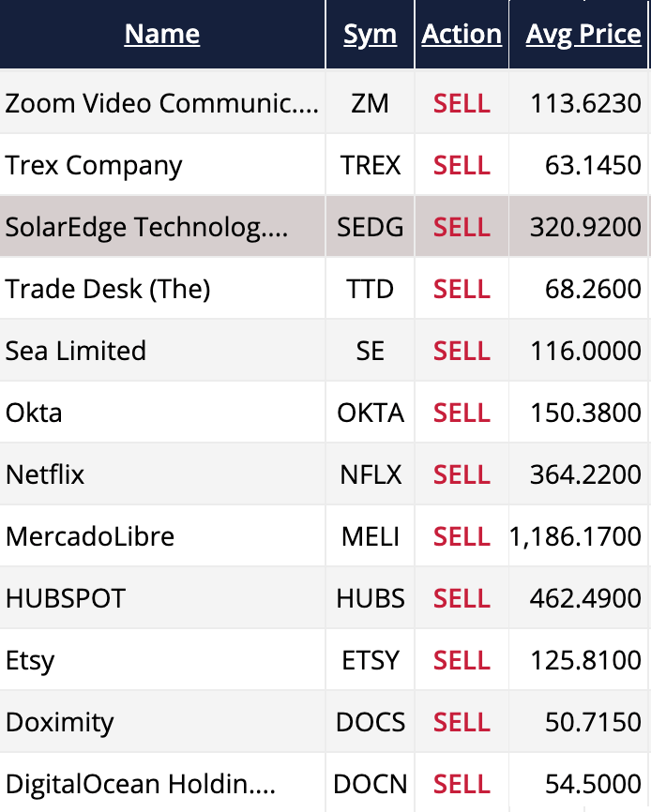Viewport: 651px width, 812px height.
Task: Click the Trade Desk (The) name
Action: click(108, 289)
